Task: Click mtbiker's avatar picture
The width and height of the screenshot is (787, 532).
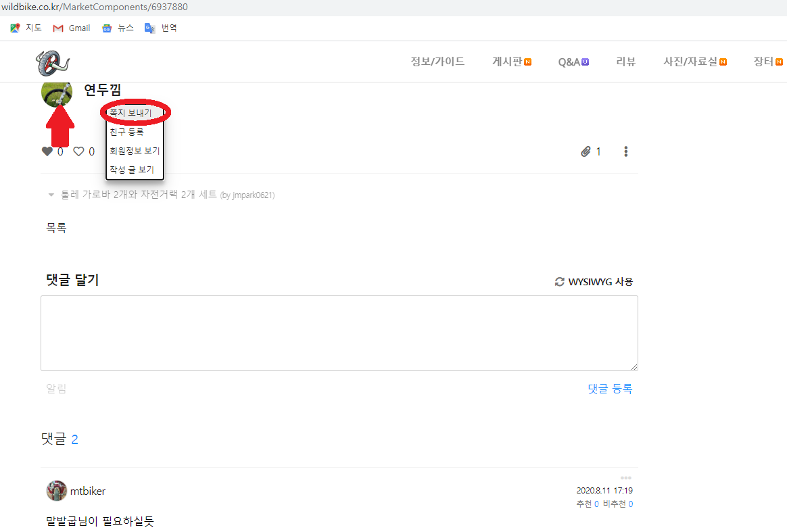Action: coord(57,491)
